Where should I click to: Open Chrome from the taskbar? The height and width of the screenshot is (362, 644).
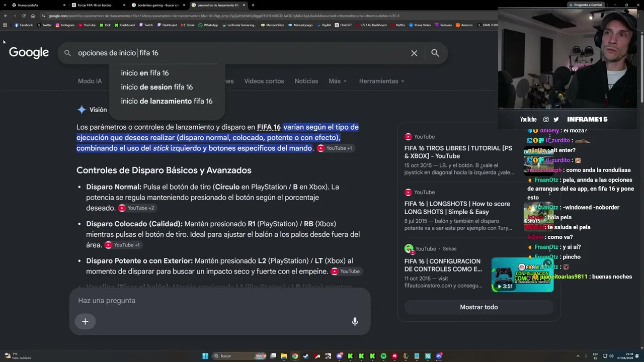tap(295, 356)
